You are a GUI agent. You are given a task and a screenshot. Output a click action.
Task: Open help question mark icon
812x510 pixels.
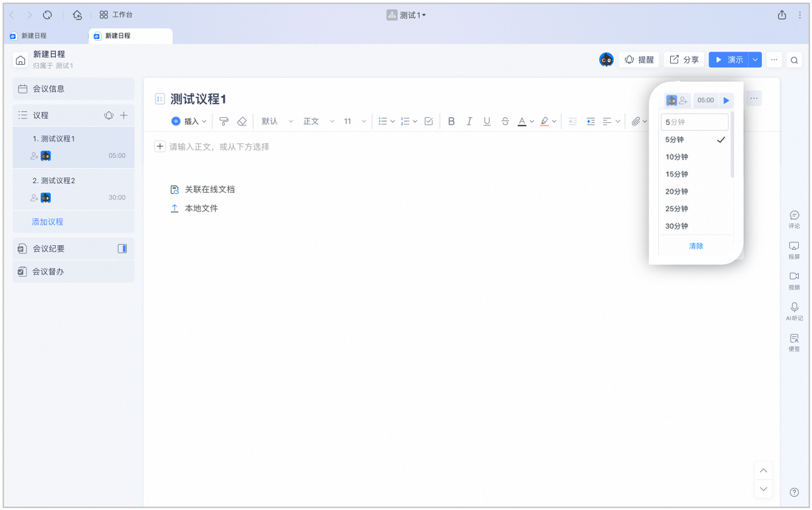pyautogui.click(x=794, y=492)
